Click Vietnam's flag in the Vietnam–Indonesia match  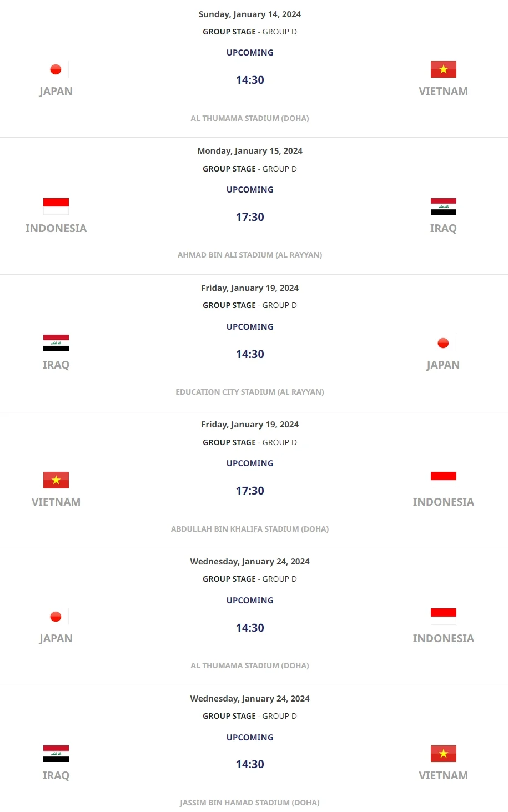click(56, 480)
